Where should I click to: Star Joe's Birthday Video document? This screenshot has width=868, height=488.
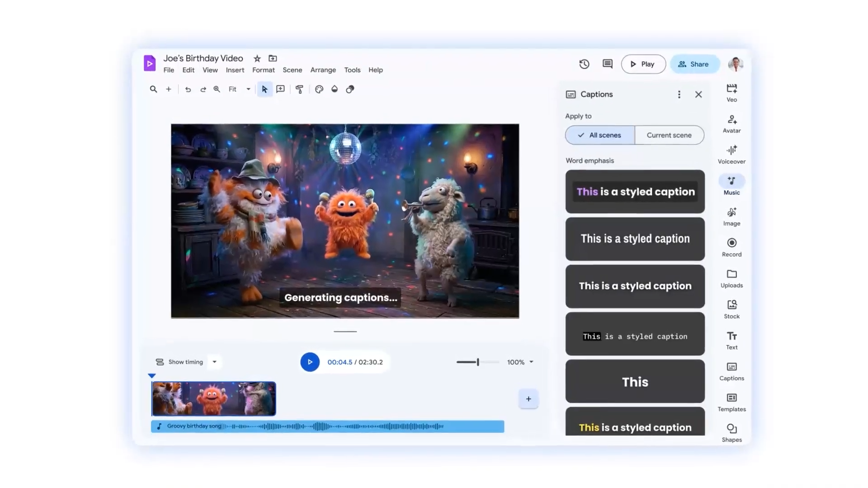point(257,58)
